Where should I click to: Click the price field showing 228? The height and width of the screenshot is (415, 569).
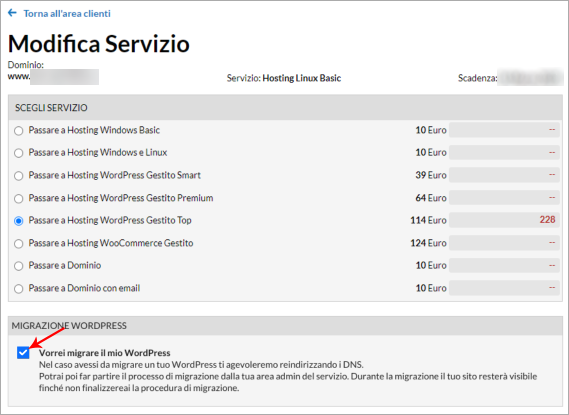coord(504,220)
